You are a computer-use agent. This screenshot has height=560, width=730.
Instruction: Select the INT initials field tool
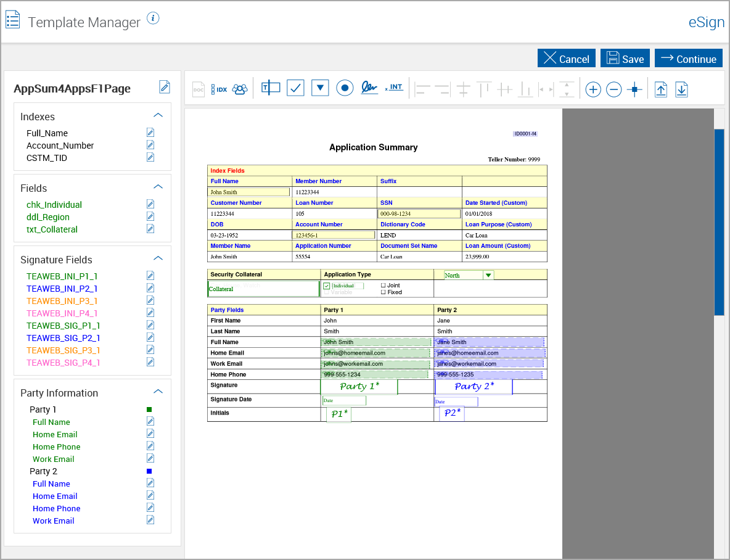(x=395, y=87)
